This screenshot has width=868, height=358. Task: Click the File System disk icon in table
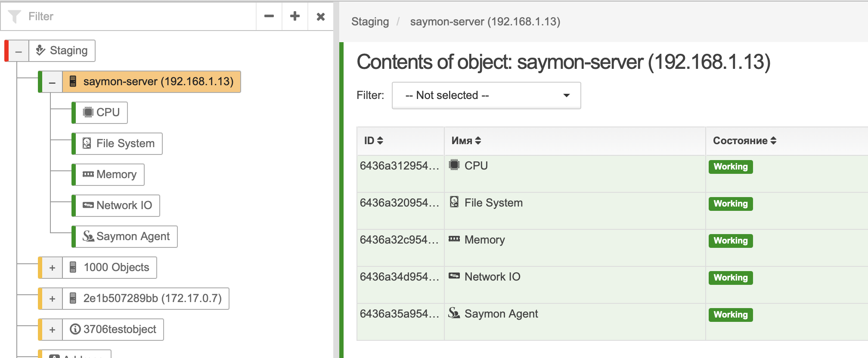(454, 202)
